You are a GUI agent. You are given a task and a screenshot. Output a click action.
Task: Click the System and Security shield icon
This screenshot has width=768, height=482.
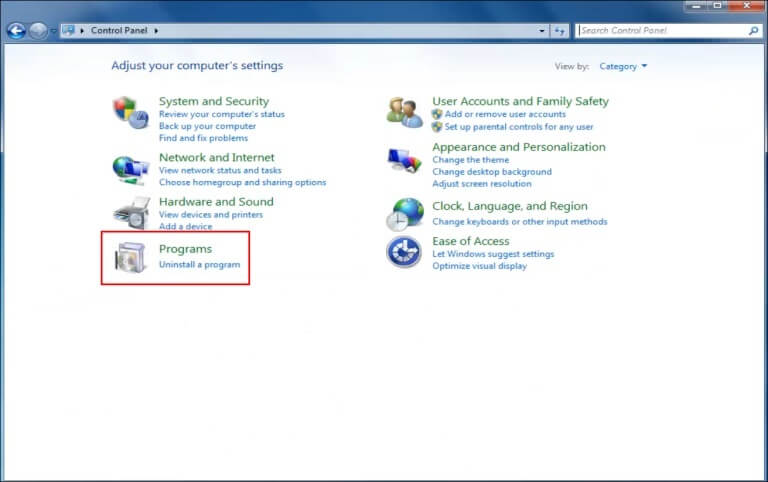[x=131, y=112]
